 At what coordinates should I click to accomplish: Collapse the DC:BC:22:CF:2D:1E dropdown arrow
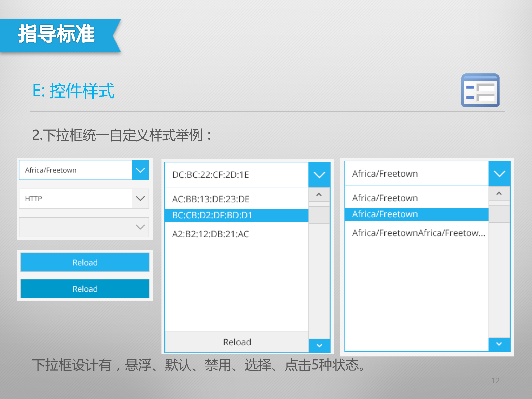pos(319,175)
